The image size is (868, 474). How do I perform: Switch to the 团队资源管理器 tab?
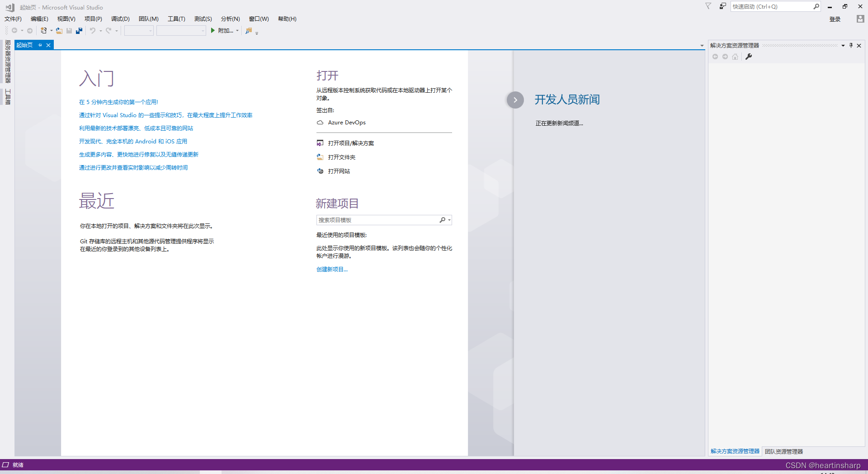(x=783, y=451)
